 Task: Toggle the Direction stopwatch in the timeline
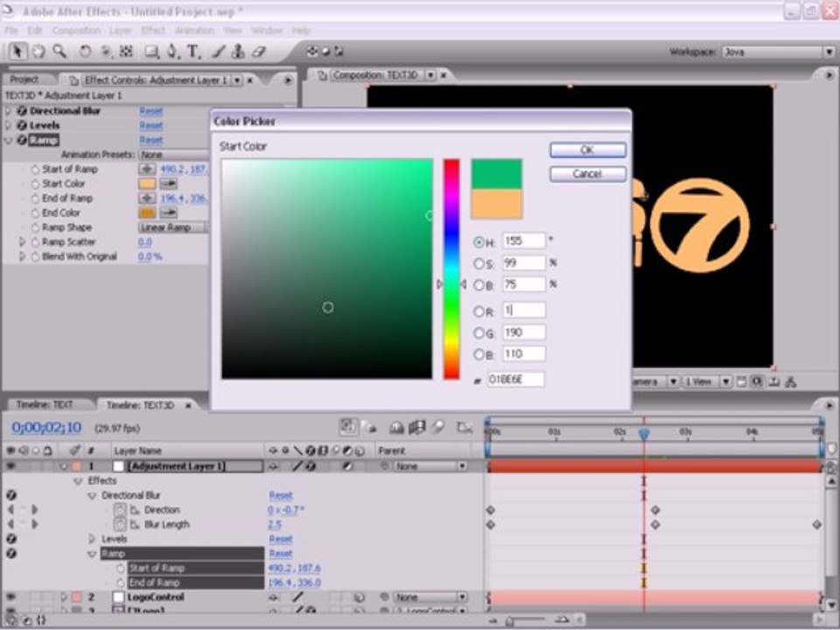click(x=120, y=509)
